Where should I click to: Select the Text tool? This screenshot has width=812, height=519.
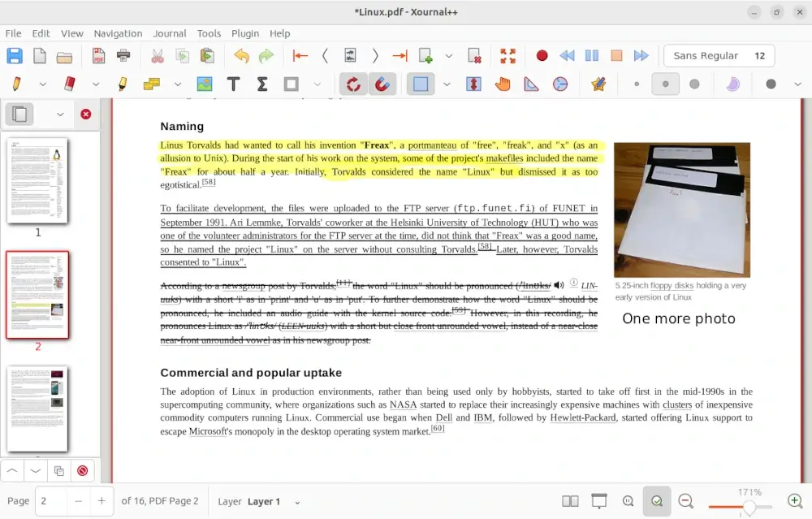[x=234, y=84]
